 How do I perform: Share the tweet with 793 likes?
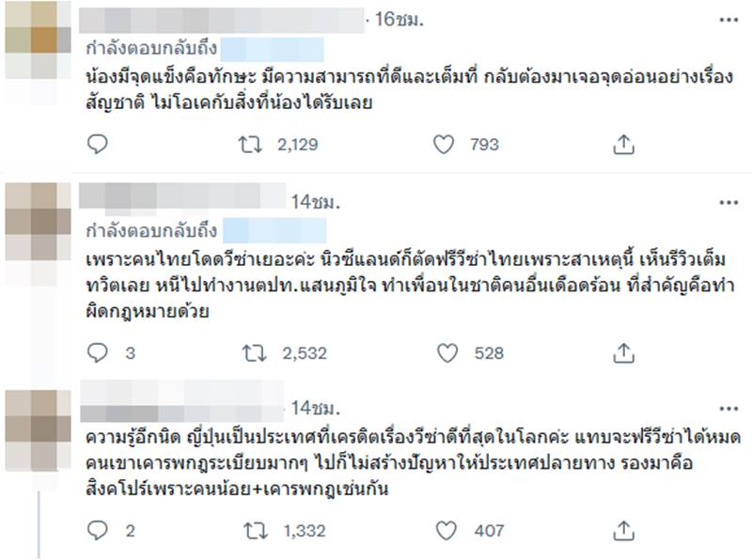(621, 144)
